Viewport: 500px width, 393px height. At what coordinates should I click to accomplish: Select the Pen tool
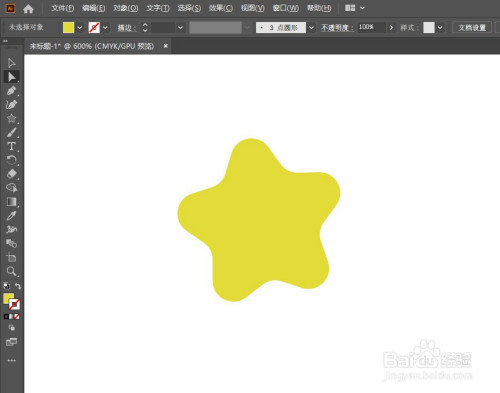pos(11,91)
